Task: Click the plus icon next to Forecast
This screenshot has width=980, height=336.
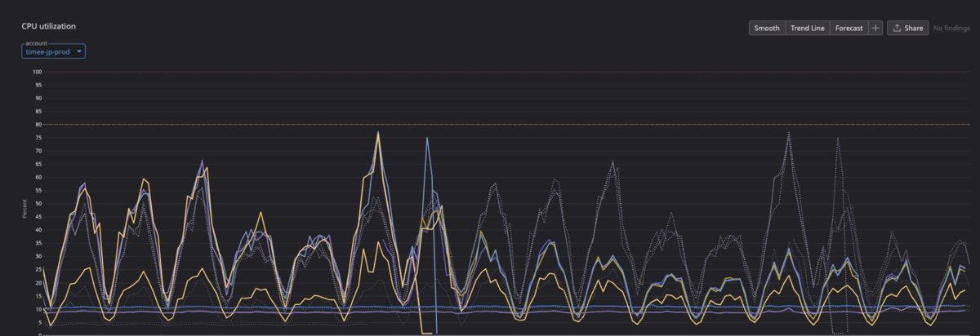Action: point(875,28)
